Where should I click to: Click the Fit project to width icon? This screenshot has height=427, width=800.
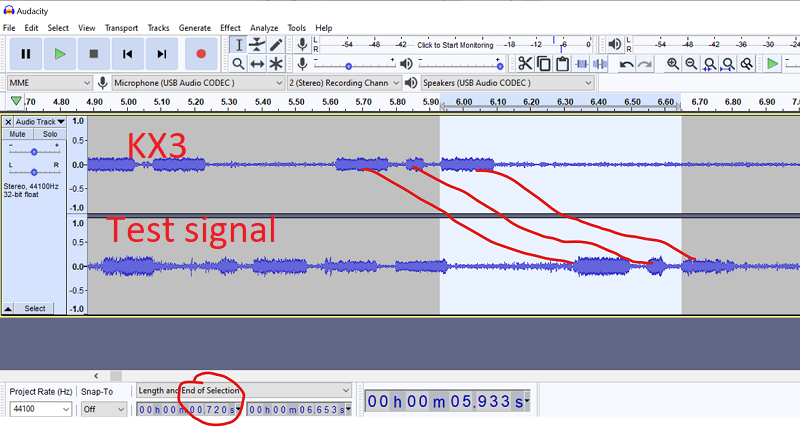coord(729,64)
